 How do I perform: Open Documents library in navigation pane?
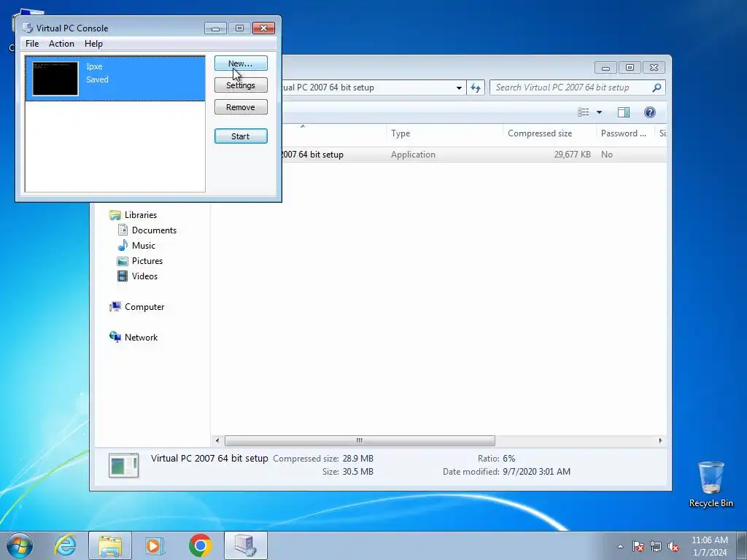click(154, 230)
